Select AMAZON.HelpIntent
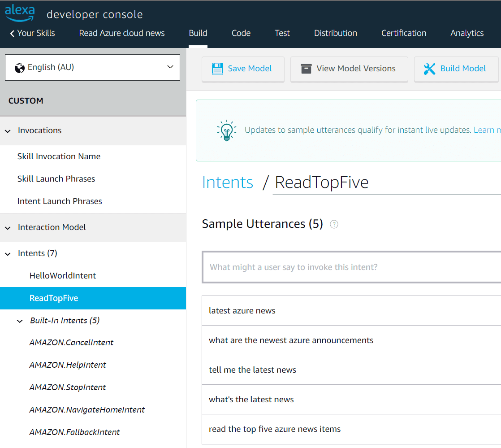 [68, 365]
